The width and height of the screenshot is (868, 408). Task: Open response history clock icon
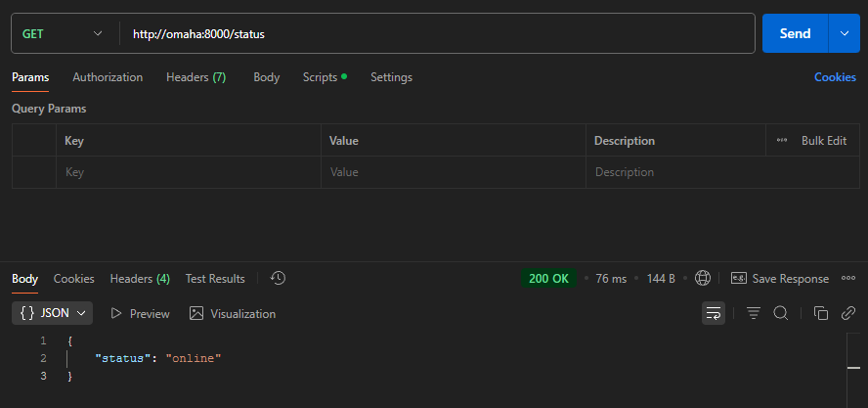click(278, 279)
